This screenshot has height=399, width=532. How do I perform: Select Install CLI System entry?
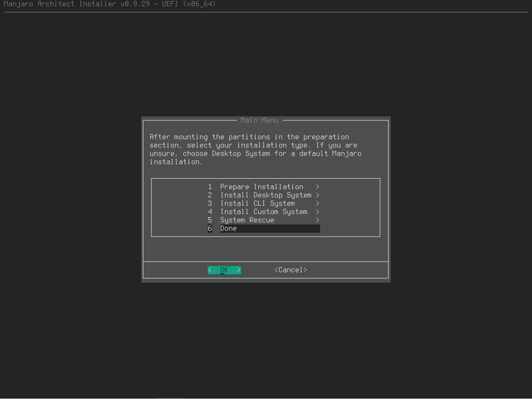pos(257,204)
